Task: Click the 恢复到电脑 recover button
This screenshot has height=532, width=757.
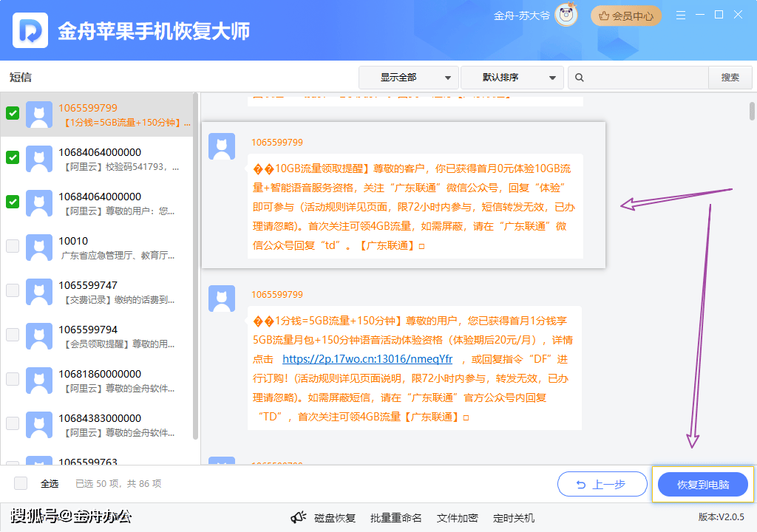Action: click(x=704, y=484)
